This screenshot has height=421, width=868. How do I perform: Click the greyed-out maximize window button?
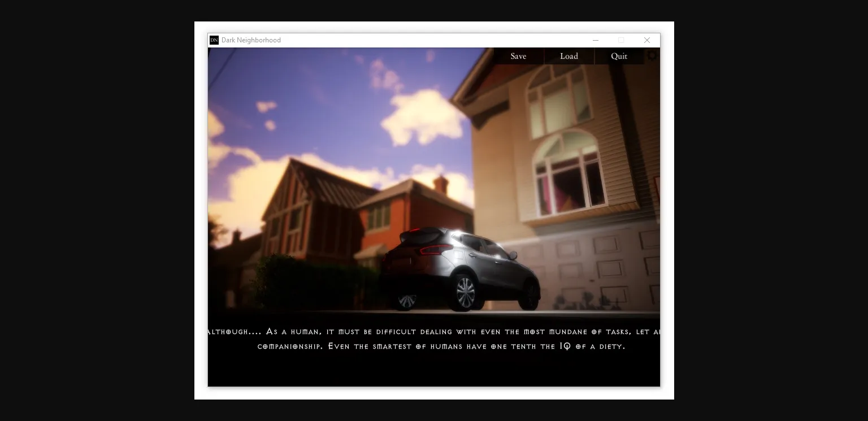(x=621, y=40)
